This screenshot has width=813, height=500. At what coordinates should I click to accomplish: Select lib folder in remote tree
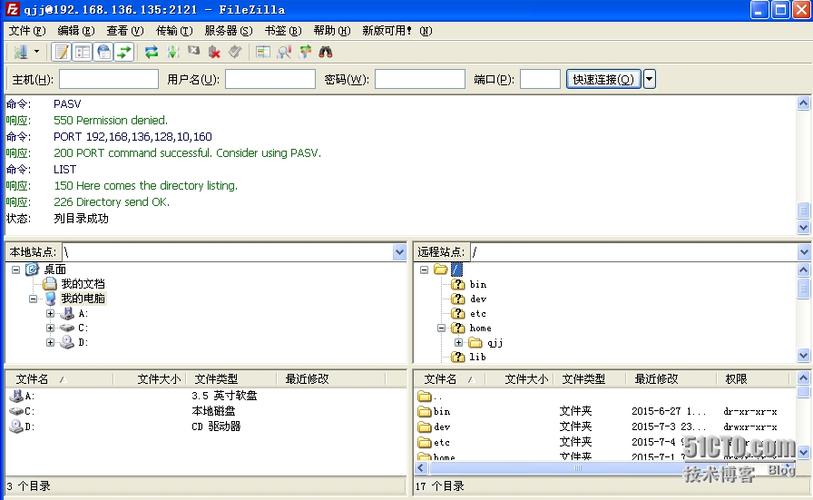pyautogui.click(x=478, y=357)
